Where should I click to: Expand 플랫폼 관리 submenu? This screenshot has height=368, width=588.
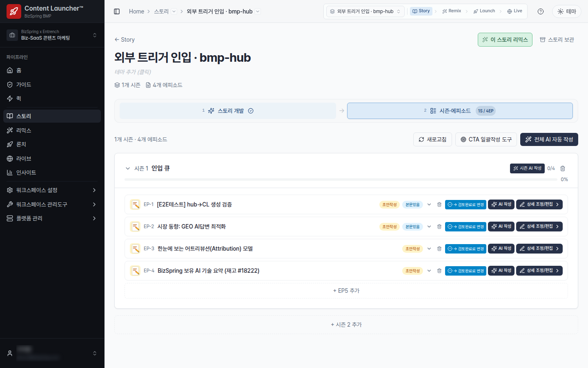(52, 218)
